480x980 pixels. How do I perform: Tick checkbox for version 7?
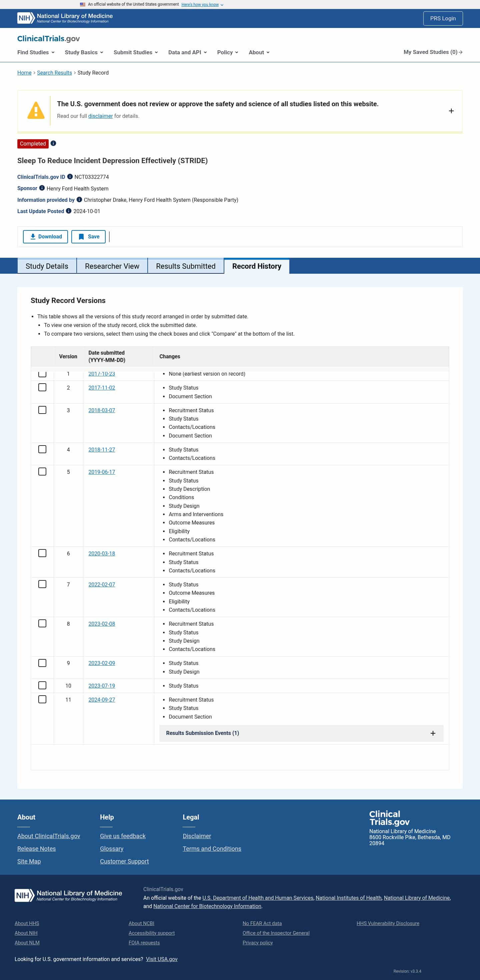pos(42,584)
